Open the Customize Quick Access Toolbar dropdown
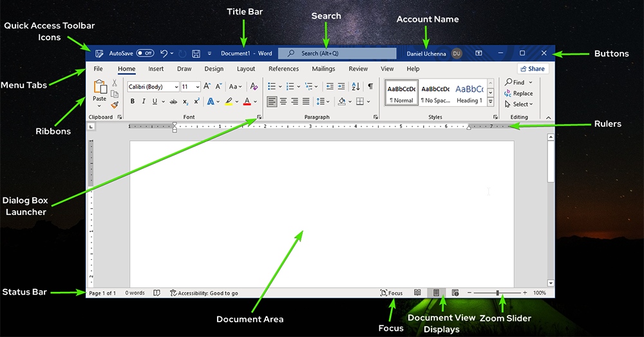 pos(209,53)
